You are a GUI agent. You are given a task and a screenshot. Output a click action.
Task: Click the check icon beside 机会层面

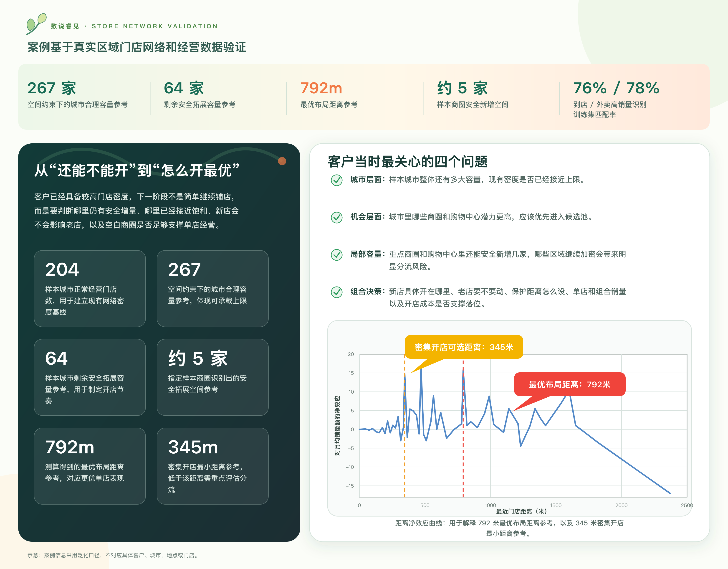pyautogui.click(x=336, y=217)
